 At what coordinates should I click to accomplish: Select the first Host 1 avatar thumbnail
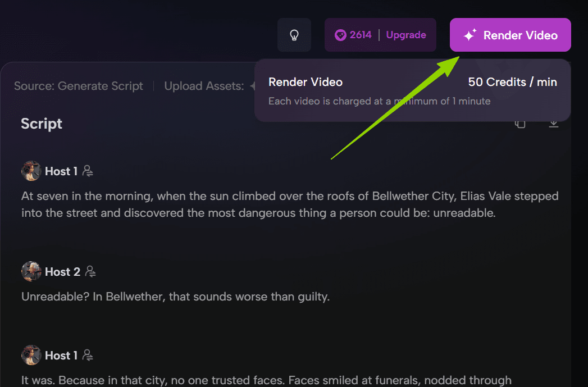tap(31, 171)
